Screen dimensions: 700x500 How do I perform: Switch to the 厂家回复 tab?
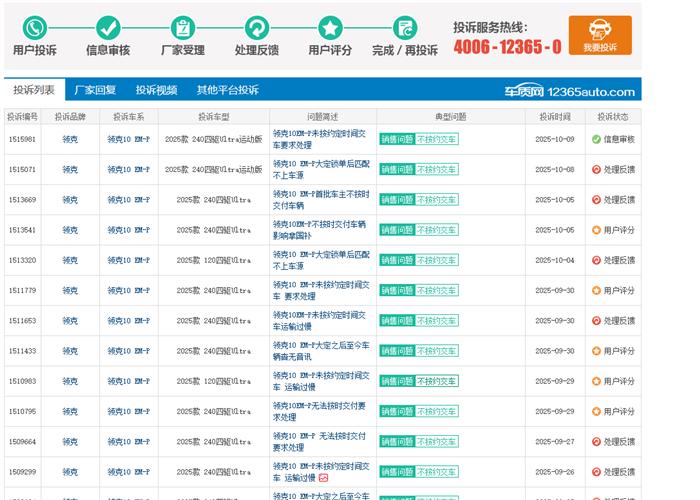pos(95,90)
